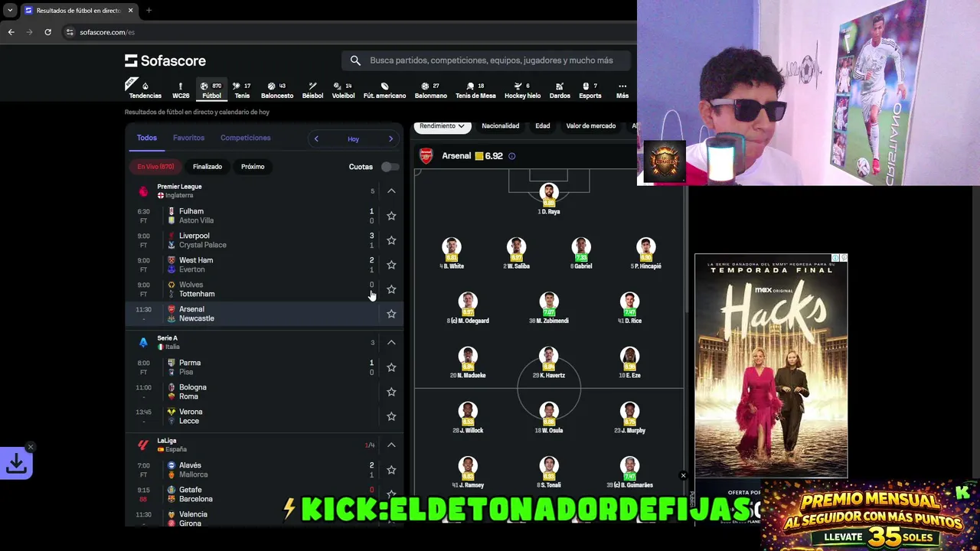Select the Voleibol sport icon
Viewport: 980px width, 551px height.
click(343, 90)
